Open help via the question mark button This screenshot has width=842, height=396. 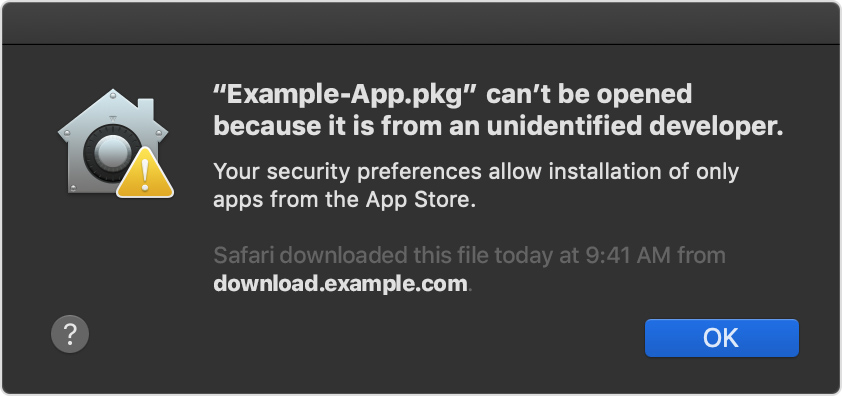(x=70, y=334)
